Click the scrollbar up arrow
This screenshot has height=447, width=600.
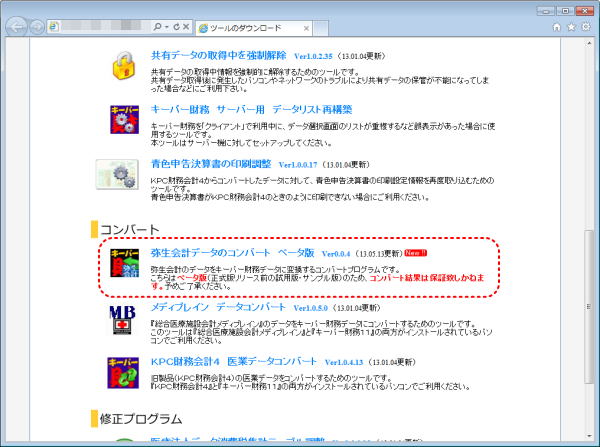click(x=589, y=43)
